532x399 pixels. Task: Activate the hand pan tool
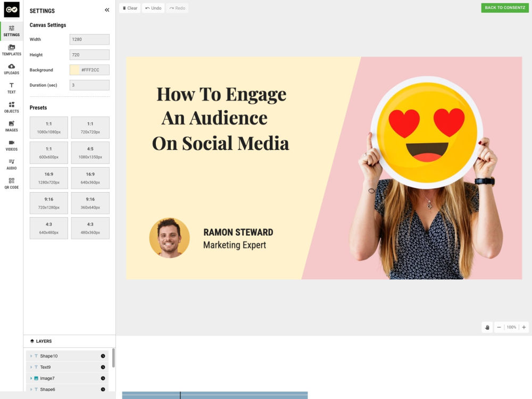(x=487, y=327)
